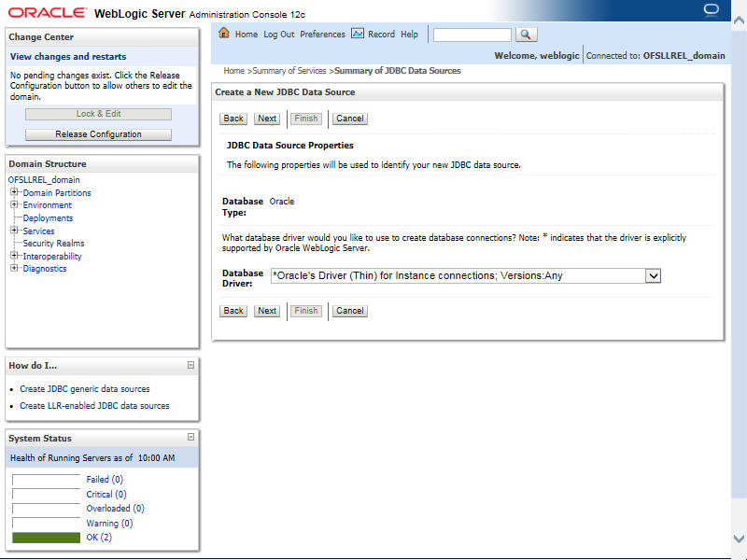Click the empty Failed health bar

(x=46, y=480)
